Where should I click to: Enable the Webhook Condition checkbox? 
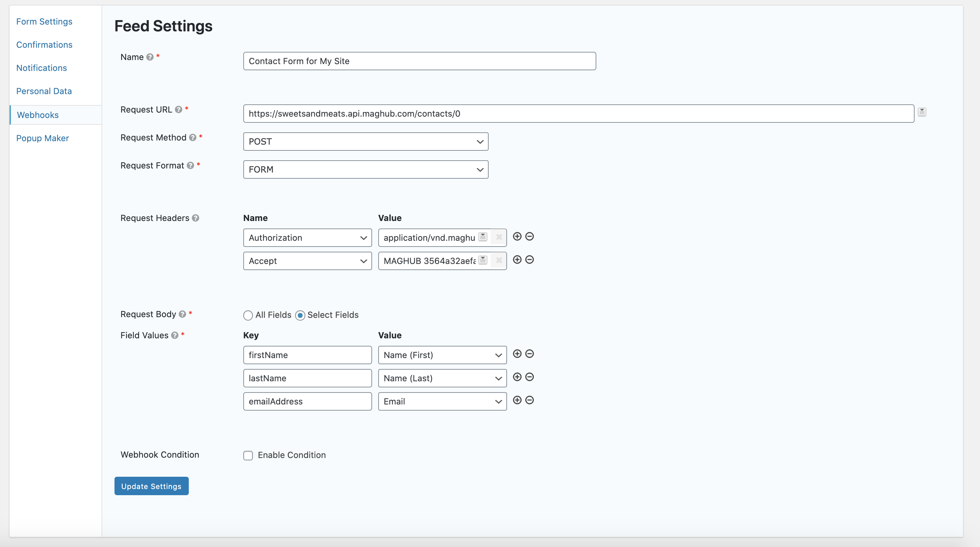[248, 455]
